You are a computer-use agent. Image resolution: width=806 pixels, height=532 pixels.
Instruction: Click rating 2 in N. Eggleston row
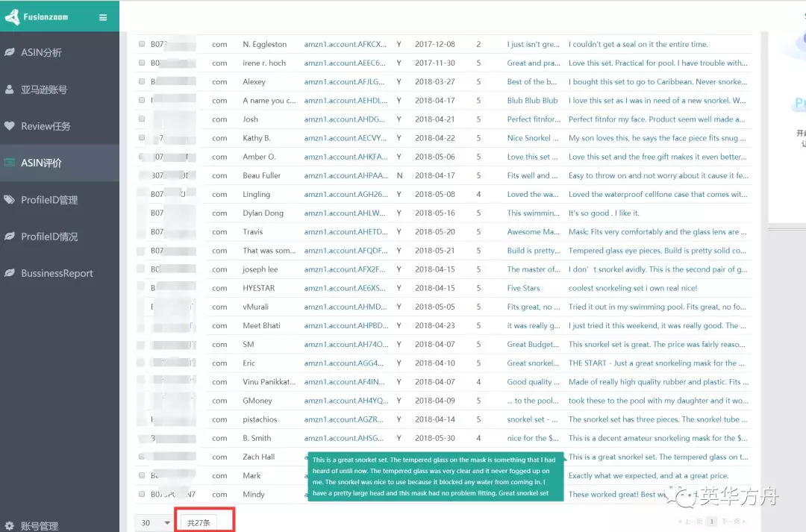tap(478, 44)
